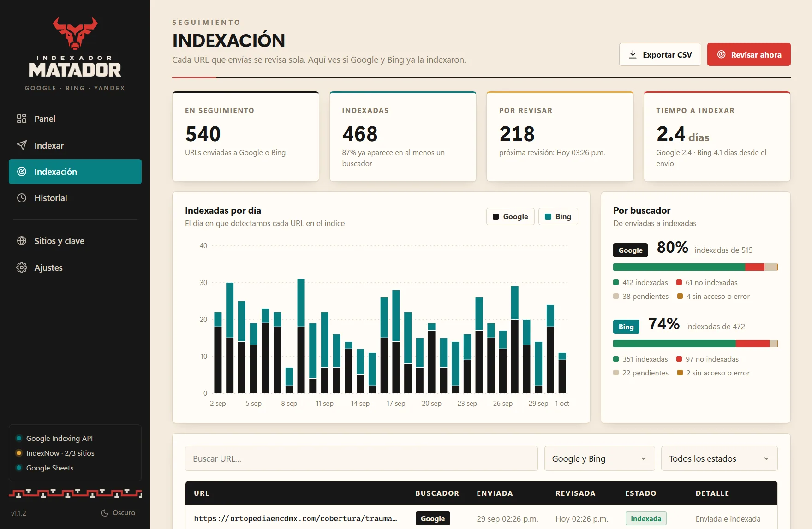This screenshot has width=812, height=529.
Task: Click the ENVIADA column header
Action: 495,493
